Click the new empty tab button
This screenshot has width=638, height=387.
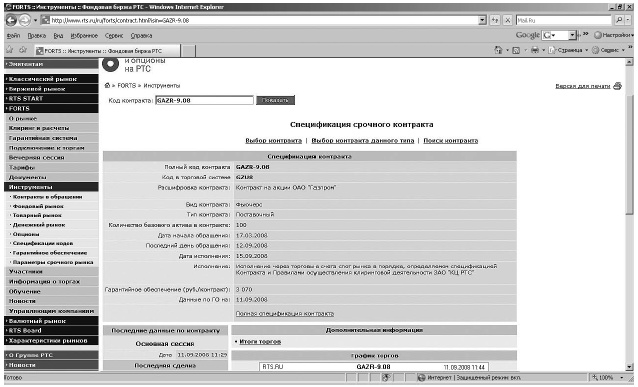(x=188, y=51)
